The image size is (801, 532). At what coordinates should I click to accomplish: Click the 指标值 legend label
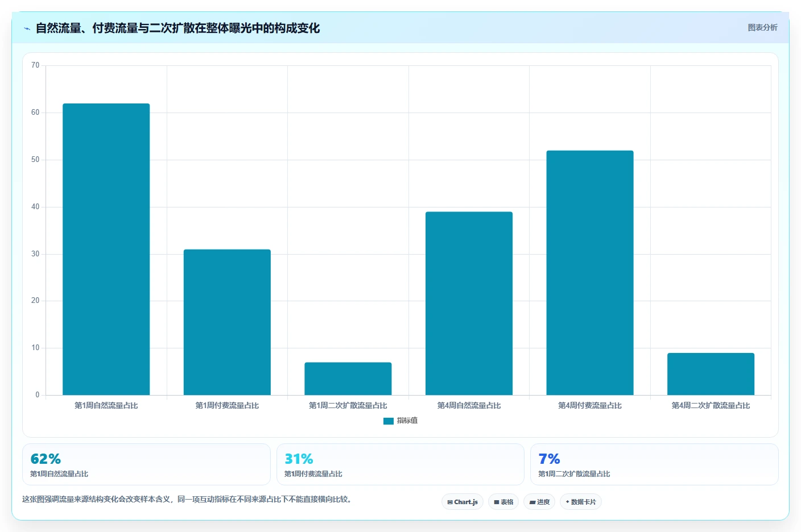[407, 421]
